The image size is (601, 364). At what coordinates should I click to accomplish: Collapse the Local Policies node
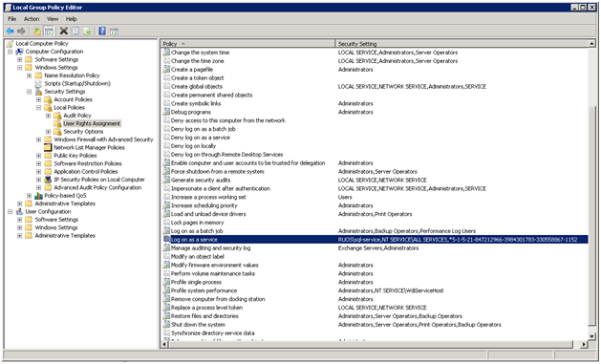coord(38,108)
